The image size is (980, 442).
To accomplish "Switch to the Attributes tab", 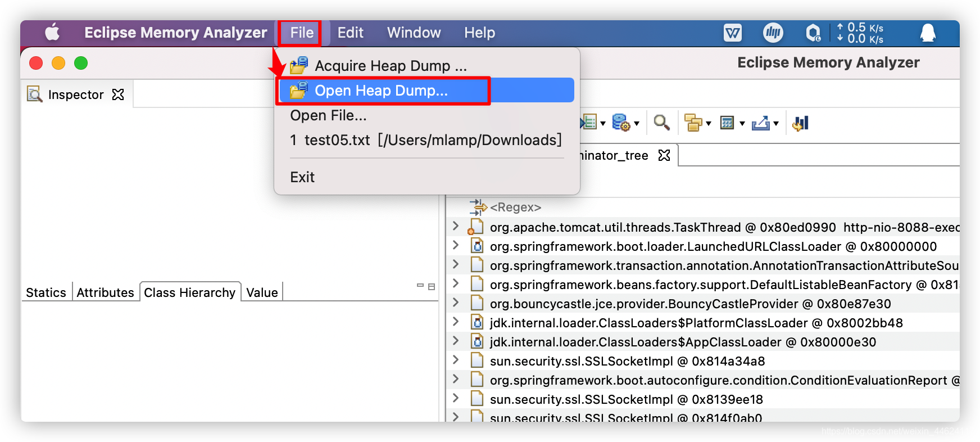I will click(105, 292).
